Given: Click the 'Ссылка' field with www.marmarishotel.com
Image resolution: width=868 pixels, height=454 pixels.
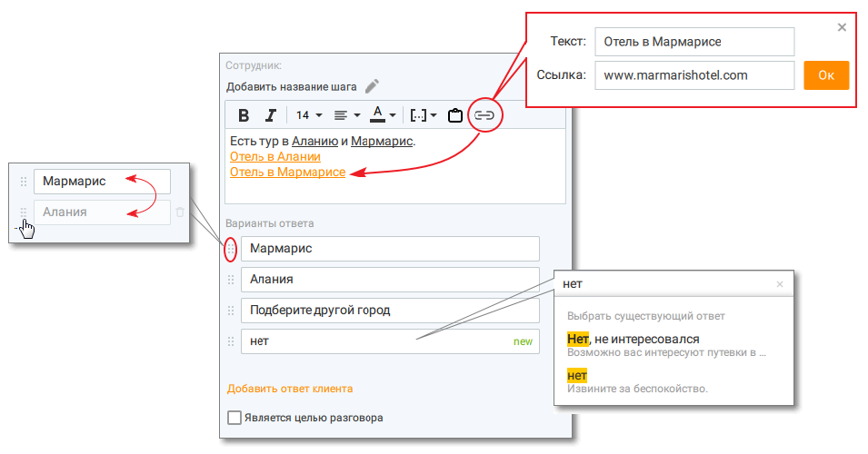Looking at the screenshot, I should point(694,75).
